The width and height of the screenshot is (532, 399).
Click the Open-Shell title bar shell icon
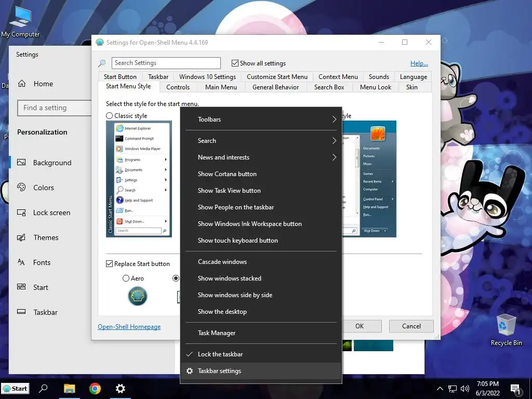point(100,43)
